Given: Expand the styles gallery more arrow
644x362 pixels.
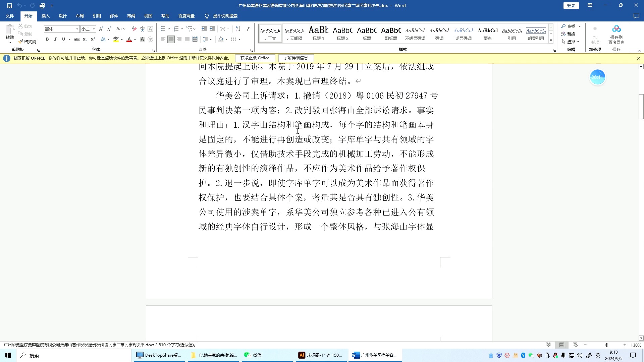Looking at the screenshot, I should tap(551, 41).
